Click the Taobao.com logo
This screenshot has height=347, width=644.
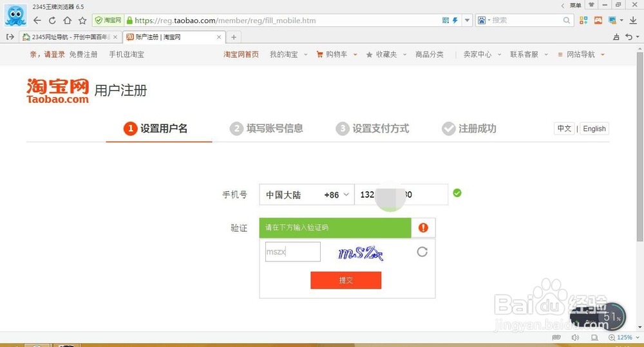tap(57, 91)
